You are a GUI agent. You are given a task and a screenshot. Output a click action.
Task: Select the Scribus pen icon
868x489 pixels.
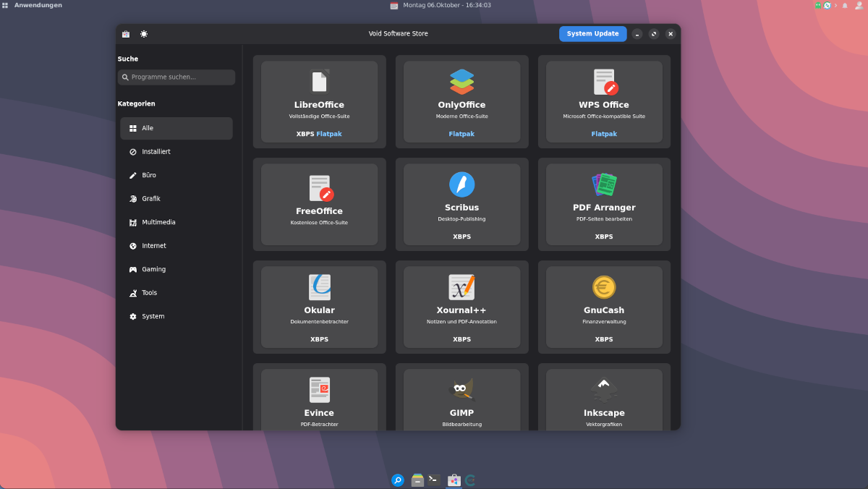[461, 184]
